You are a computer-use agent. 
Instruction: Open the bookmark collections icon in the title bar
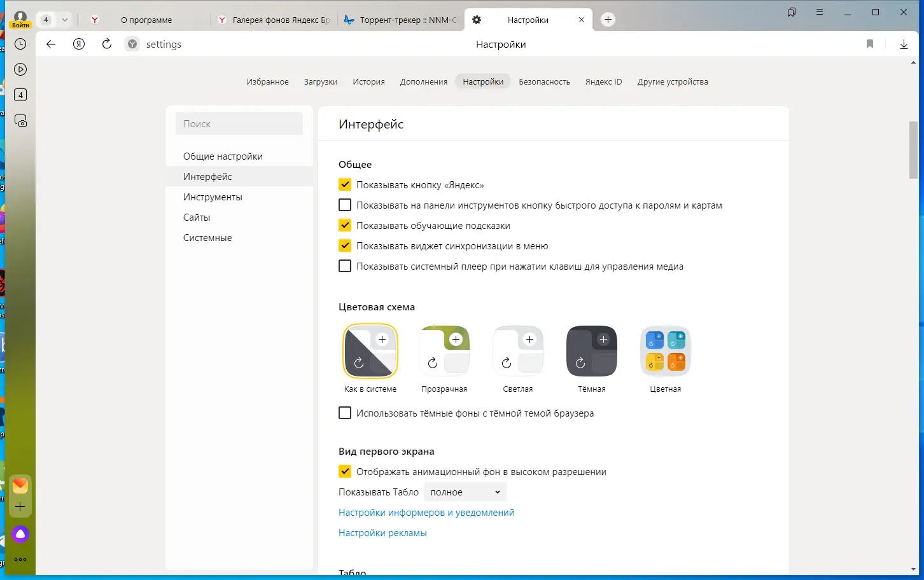click(792, 12)
